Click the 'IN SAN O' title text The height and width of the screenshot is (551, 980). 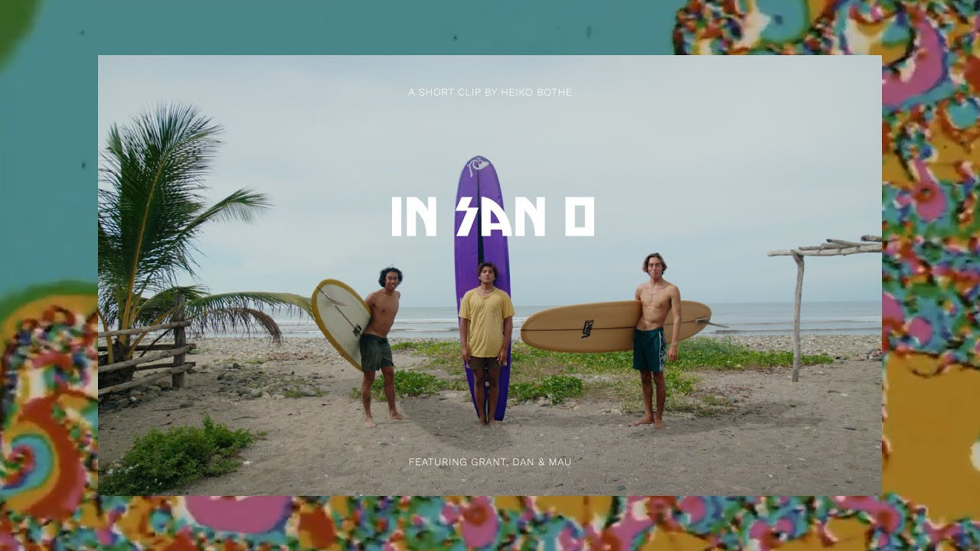[x=492, y=217]
